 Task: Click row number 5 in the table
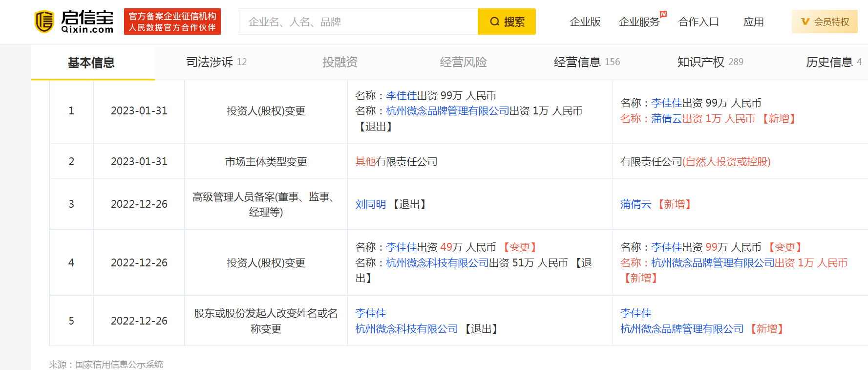click(x=71, y=321)
